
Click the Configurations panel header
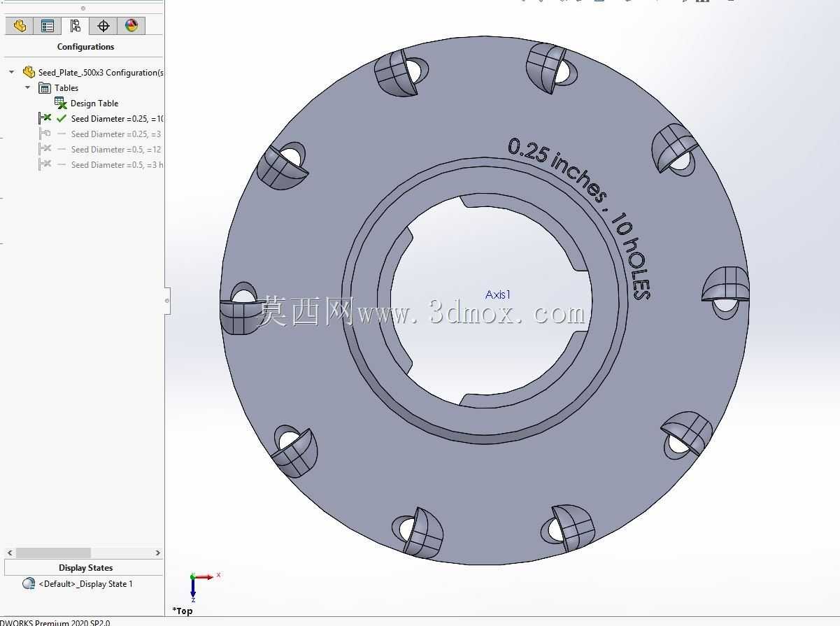(85, 47)
